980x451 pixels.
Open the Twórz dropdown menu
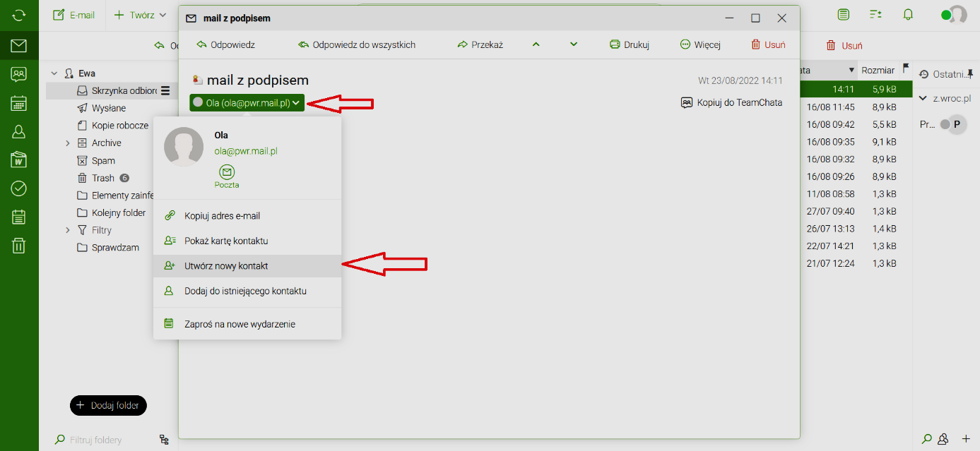pos(141,15)
